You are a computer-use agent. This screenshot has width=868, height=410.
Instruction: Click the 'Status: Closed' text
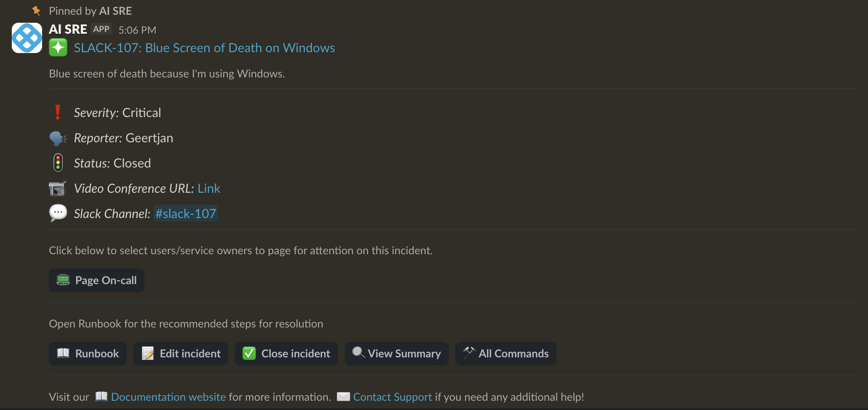112,163
